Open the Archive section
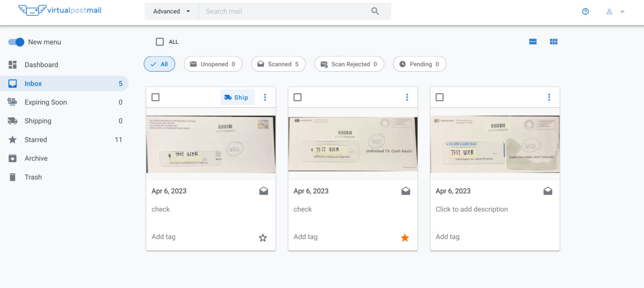 tap(36, 158)
